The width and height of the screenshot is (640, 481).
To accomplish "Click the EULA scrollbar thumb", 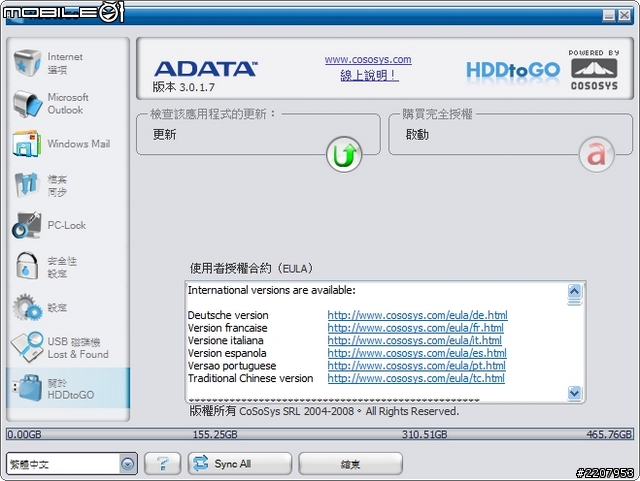I will [x=574, y=302].
